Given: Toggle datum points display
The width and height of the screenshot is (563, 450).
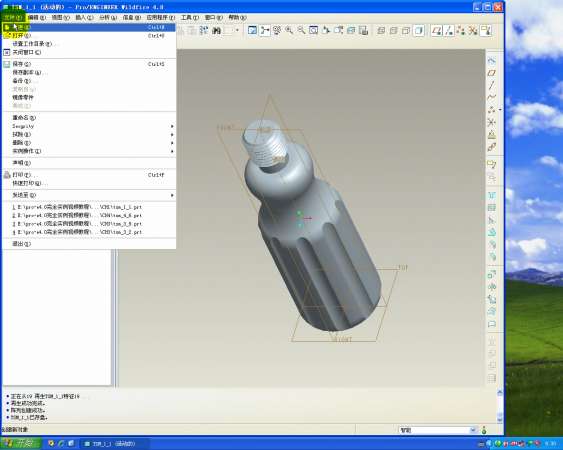Looking at the screenshot, I should pyautogui.click(x=461, y=31).
